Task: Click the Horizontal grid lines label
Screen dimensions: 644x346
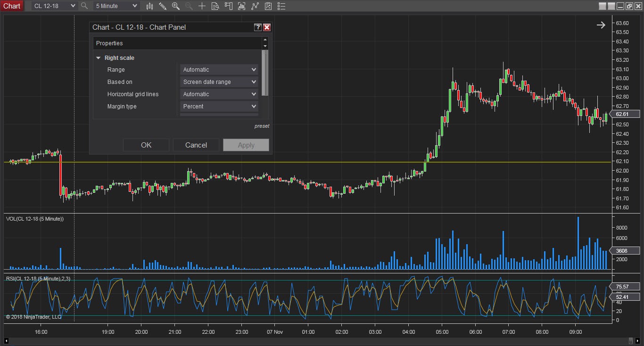Action: [x=133, y=94]
